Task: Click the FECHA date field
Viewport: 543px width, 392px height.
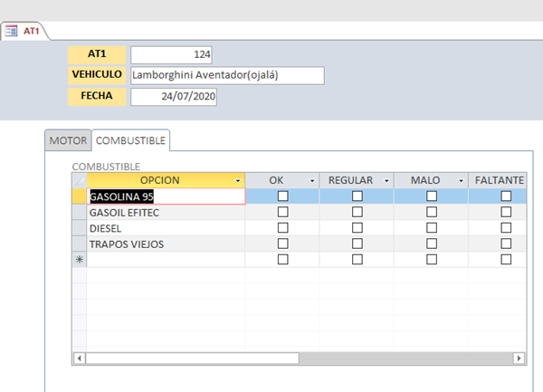Action: (174, 96)
